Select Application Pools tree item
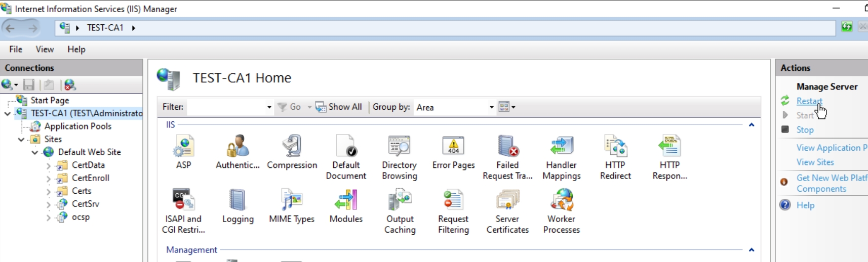This screenshot has height=262, width=868. (x=77, y=126)
